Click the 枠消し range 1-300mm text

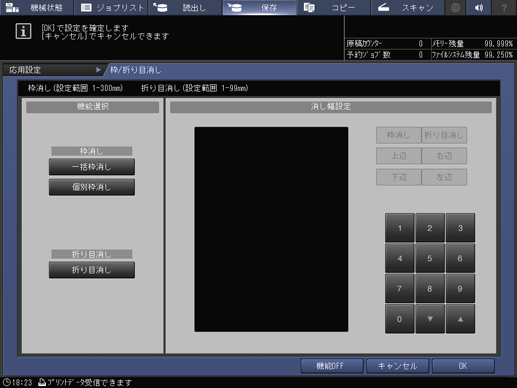point(75,88)
